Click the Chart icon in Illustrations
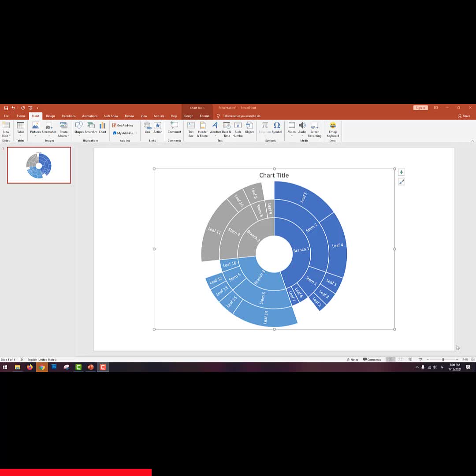 point(102,128)
